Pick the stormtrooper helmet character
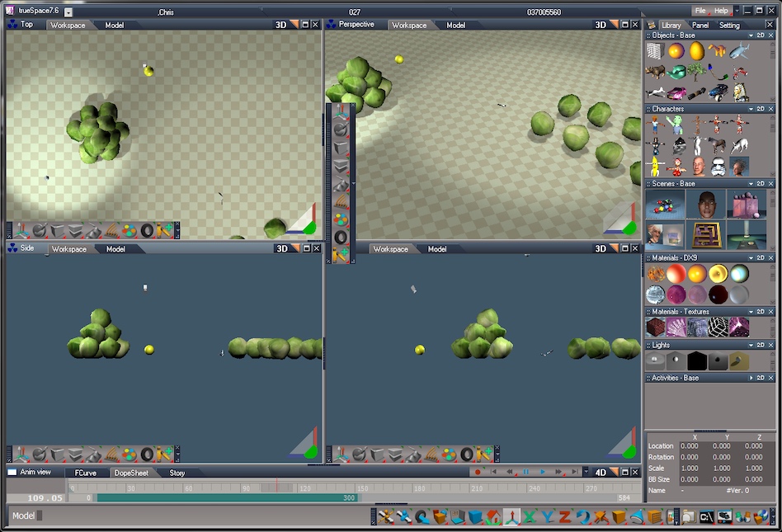The image size is (782, 532). (718, 167)
